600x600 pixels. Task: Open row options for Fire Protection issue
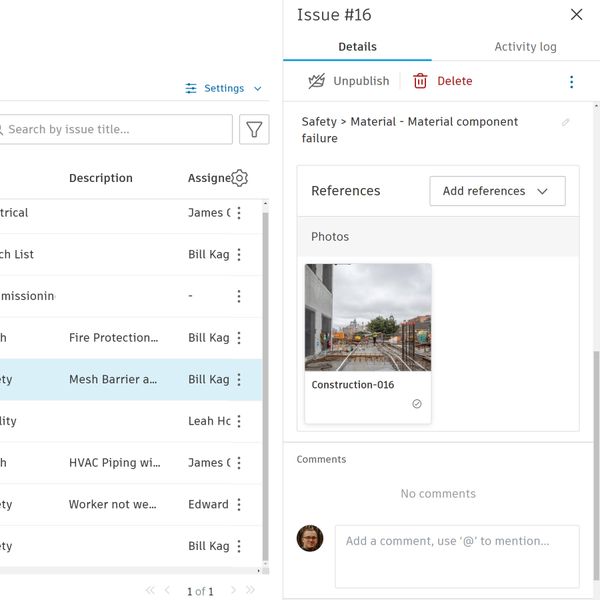pos(239,338)
